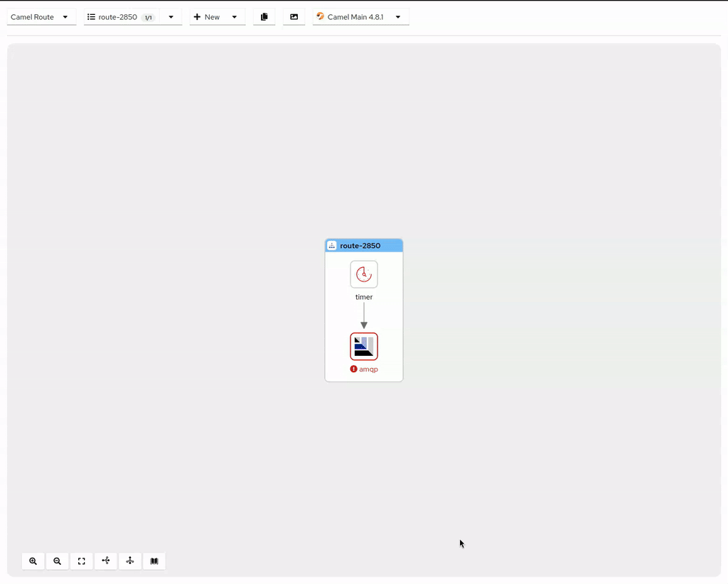Click the arrow connecting timer to amqp

[364, 315]
